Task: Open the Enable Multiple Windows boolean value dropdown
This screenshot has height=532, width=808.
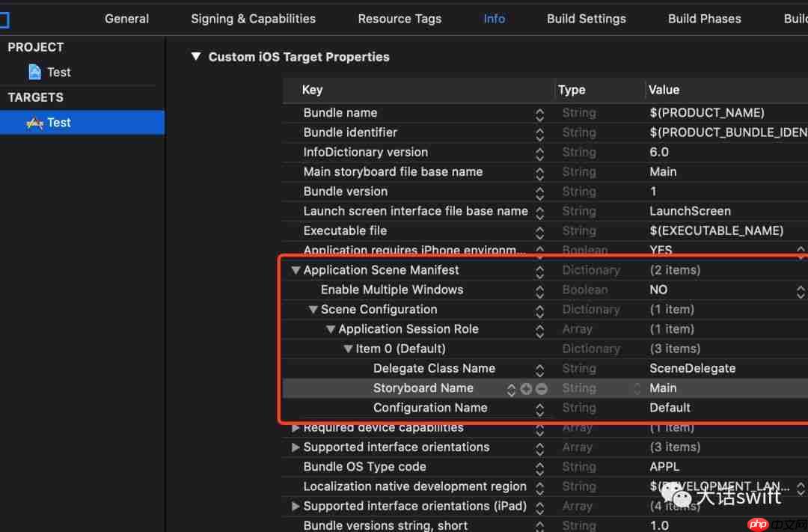Action: [x=800, y=290]
